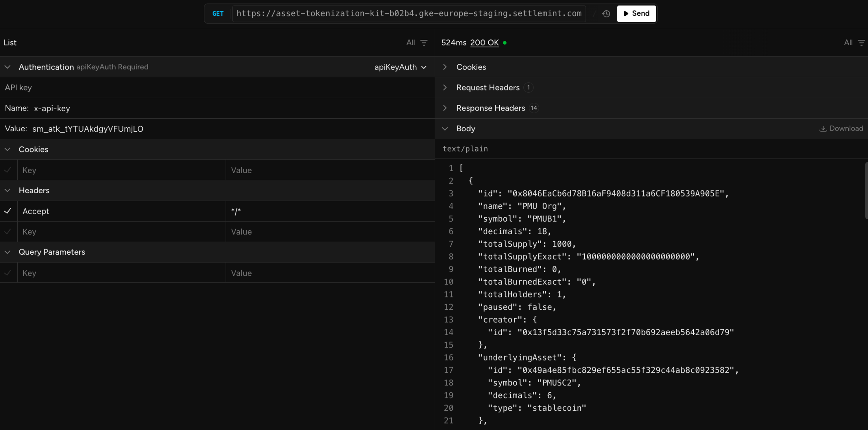868x430 pixels.
Task: Click the request URL field
Action: pyautogui.click(x=409, y=14)
